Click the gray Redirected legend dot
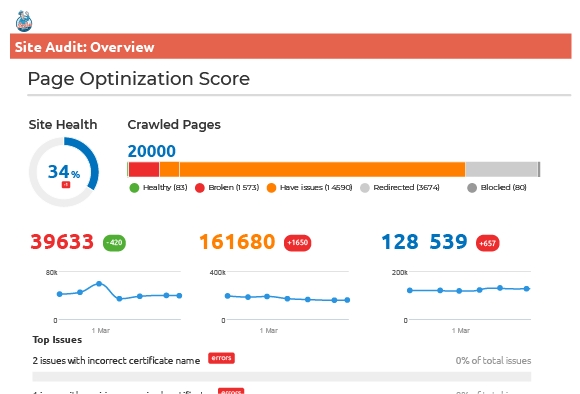The height and width of the screenshot is (394, 580). tap(365, 188)
